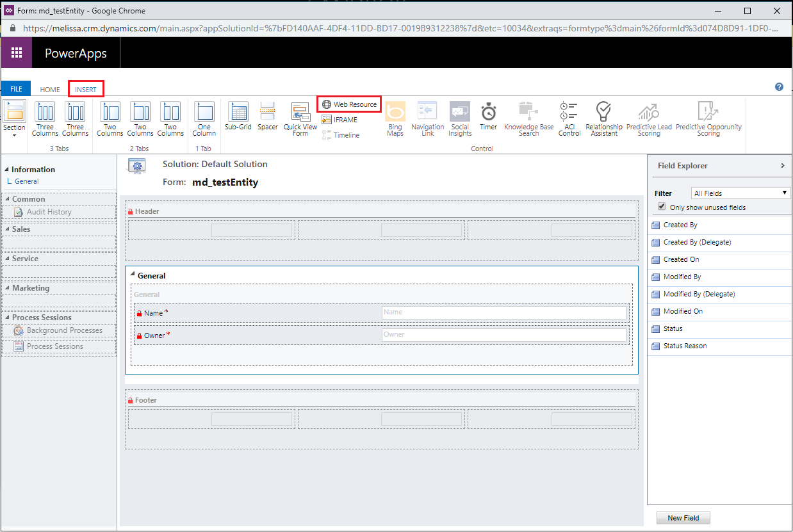Insert last Two Columns tab layout
Image resolution: width=793 pixels, height=532 pixels.
(170, 119)
